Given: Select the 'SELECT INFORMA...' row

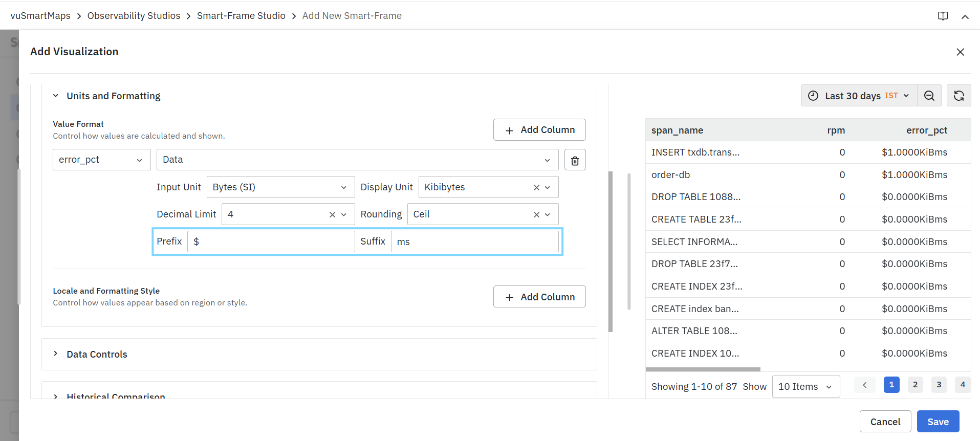Looking at the screenshot, I should point(808,242).
